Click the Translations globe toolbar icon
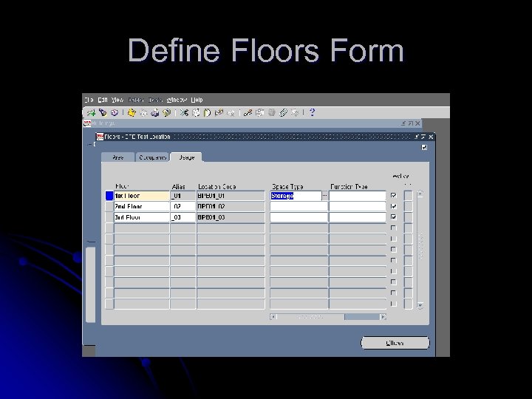Screen dimensions: 532x399 [x=271, y=112]
